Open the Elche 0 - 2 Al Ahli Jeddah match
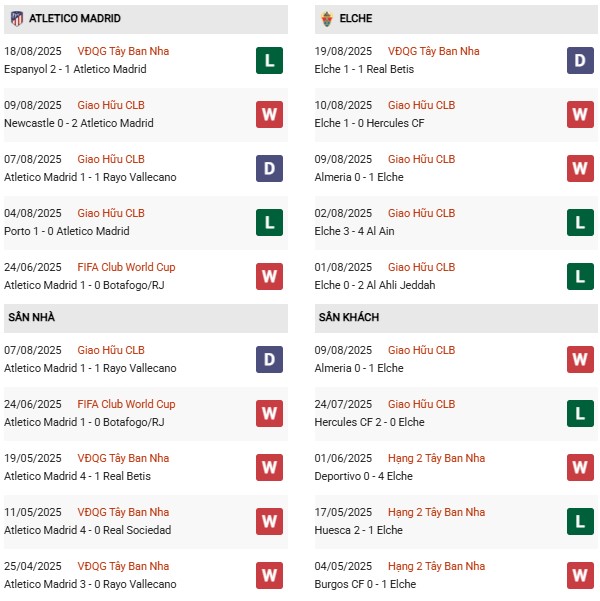600x601 pixels. click(374, 285)
